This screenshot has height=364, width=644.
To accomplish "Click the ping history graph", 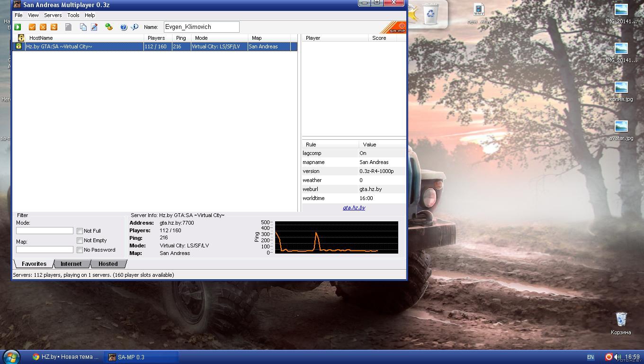I will 336,237.
